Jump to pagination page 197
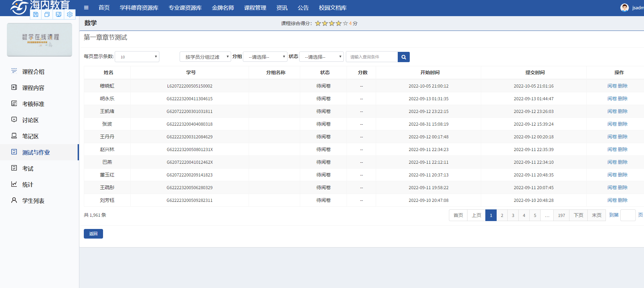 561,215
